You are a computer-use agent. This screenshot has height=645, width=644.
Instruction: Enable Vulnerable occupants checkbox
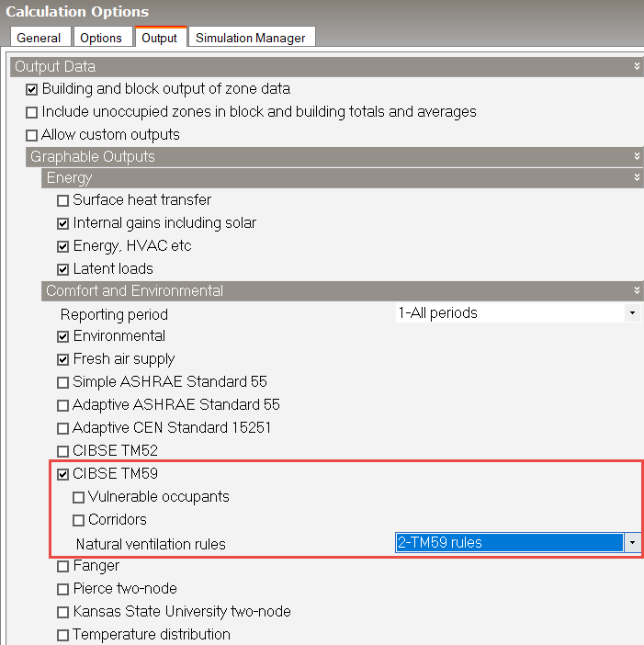tap(78, 497)
